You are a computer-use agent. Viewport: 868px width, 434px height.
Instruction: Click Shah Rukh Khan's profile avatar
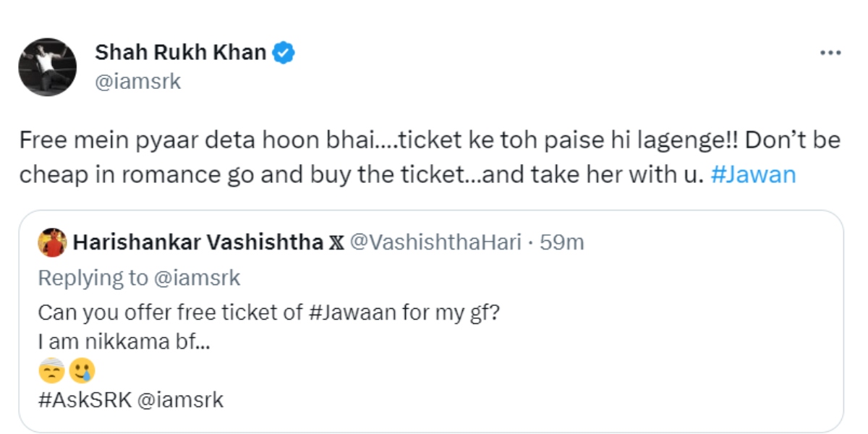[x=48, y=67]
